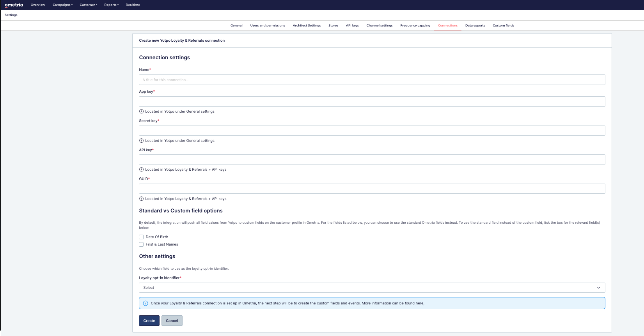Image resolution: width=644 pixels, height=336 pixels.
Task: Switch to the General settings tab
Action: click(236, 25)
